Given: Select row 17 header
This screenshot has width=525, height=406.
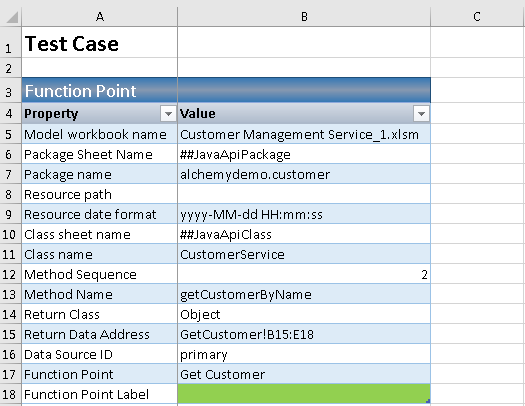Looking at the screenshot, I should pos(10,374).
